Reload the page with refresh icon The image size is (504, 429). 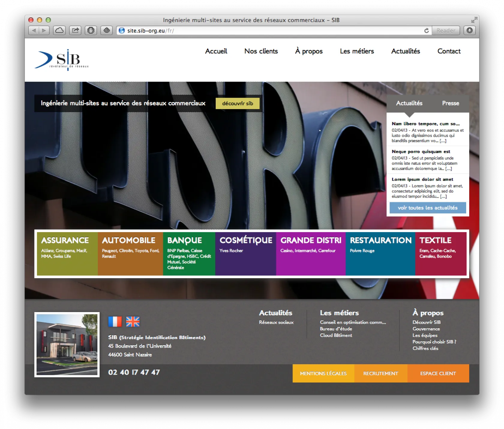click(x=426, y=31)
